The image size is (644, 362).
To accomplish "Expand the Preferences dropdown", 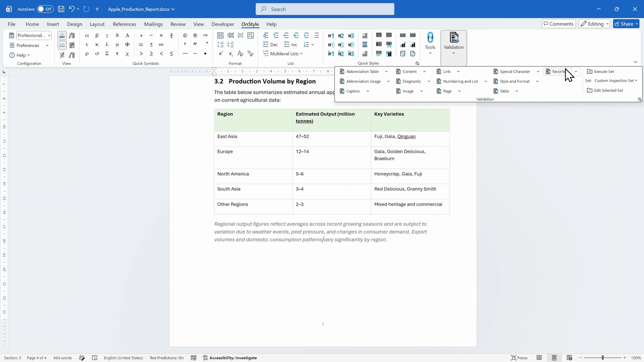I will click(x=47, y=46).
